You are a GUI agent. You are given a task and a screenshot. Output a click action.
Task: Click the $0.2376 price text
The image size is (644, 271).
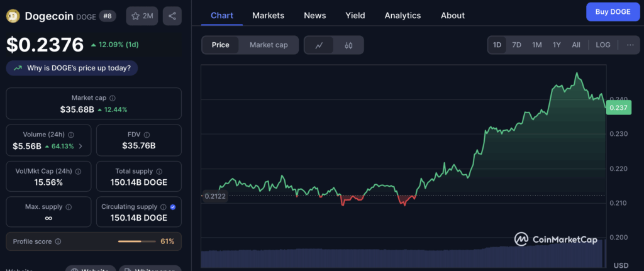click(x=45, y=45)
